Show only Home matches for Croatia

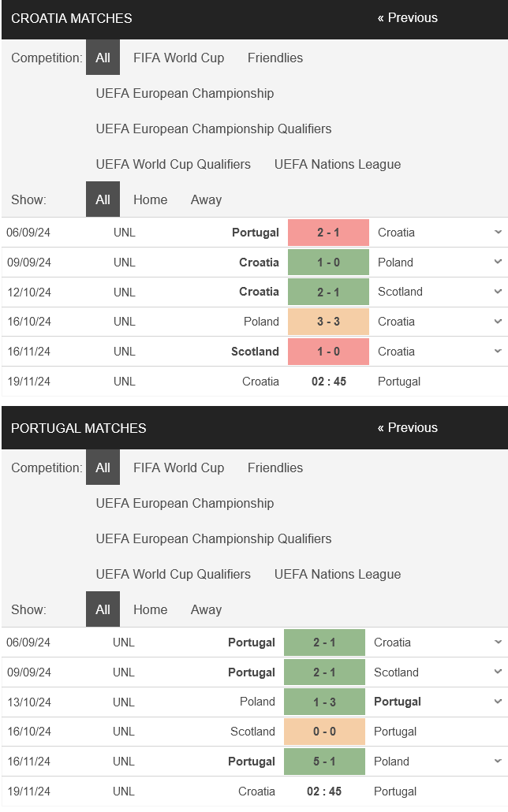point(151,199)
